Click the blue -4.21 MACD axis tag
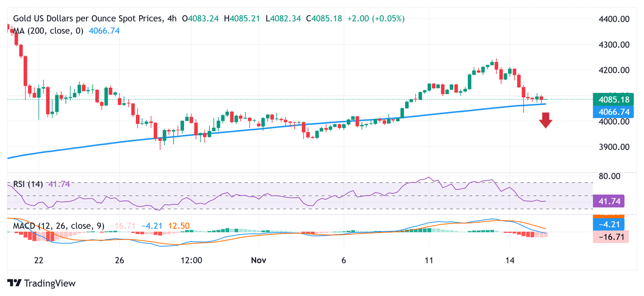The width and height of the screenshot is (644, 296). [x=609, y=224]
